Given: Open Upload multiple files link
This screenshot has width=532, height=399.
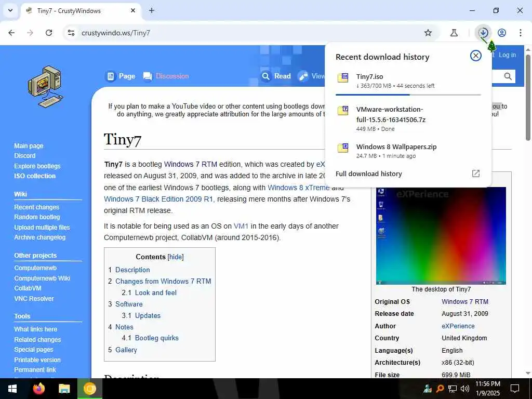Looking at the screenshot, I should click(x=42, y=228).
